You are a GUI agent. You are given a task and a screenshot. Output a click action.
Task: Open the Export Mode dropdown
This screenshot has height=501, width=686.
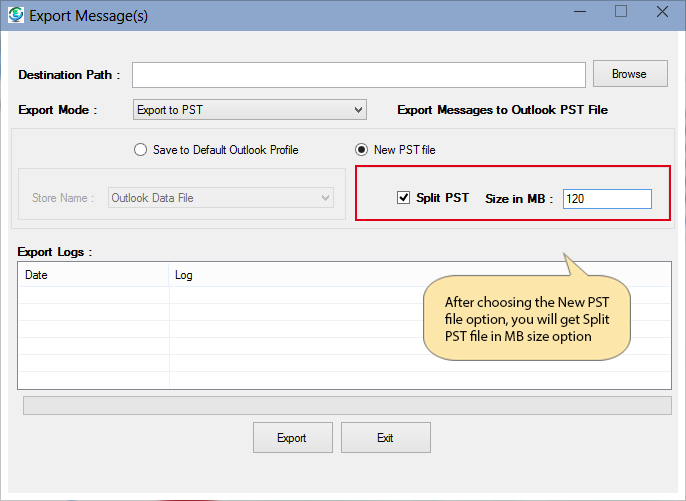point(250,110)
